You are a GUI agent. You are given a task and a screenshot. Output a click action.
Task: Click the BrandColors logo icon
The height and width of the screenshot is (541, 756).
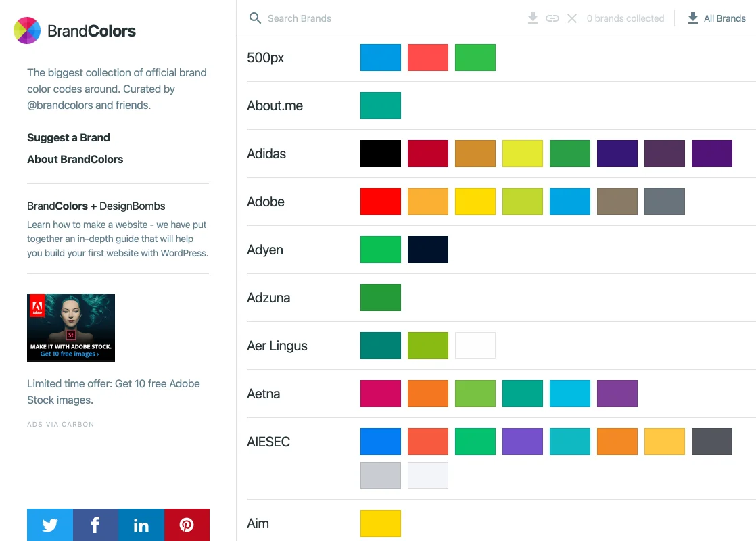point(27,30)
